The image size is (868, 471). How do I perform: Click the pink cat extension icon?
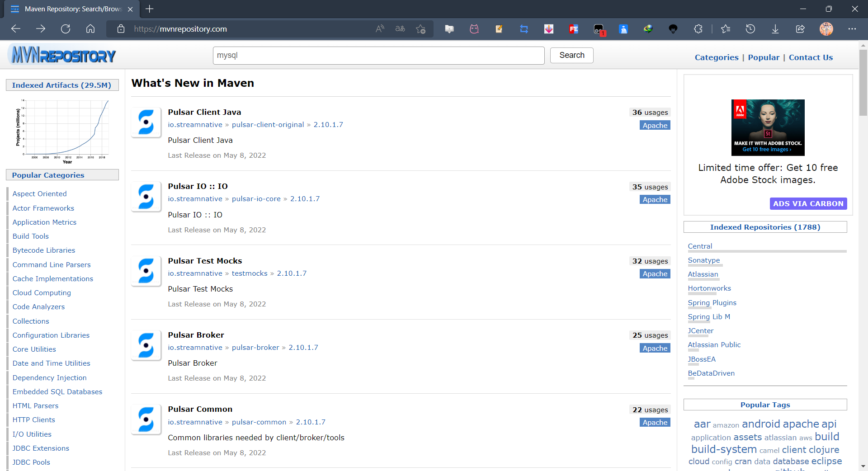(x=474, y=29)
